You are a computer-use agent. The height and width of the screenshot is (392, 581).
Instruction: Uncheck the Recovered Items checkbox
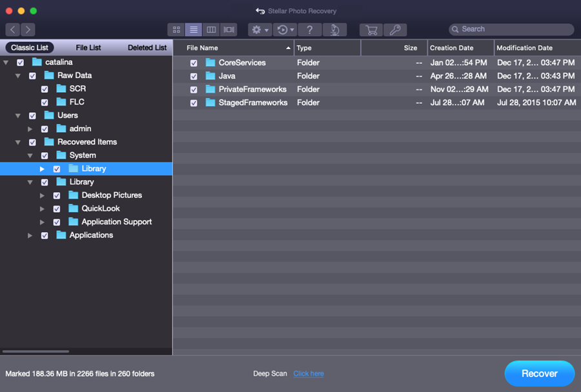(x=33, y=142)
